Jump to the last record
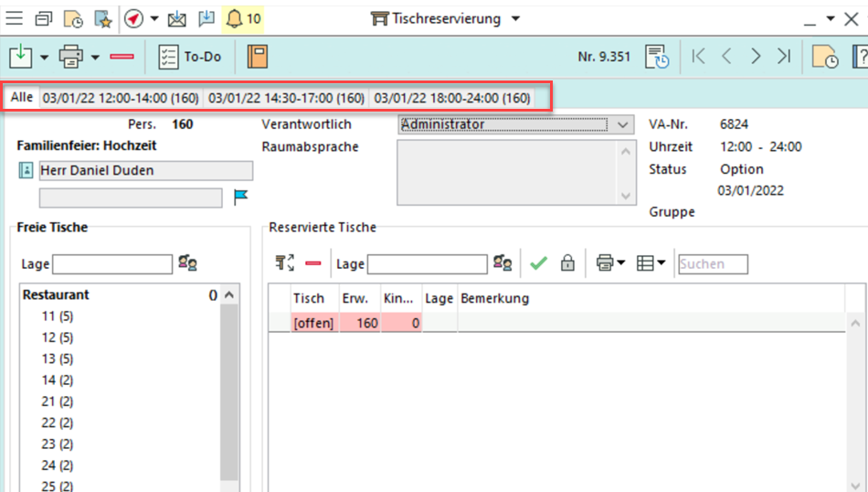868x492 pixels. tap(783, 57)
